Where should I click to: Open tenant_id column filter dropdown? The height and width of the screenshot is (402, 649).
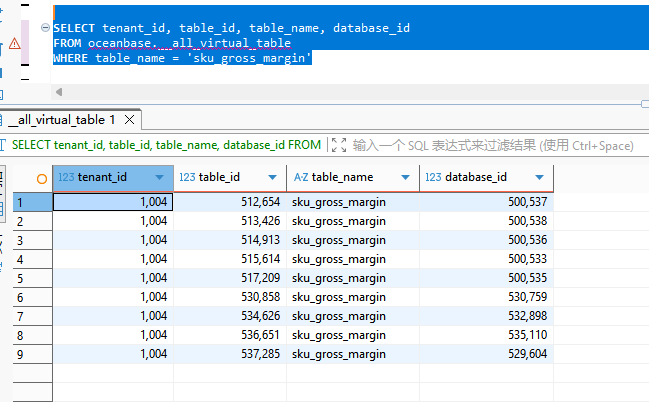click(159, 177)
